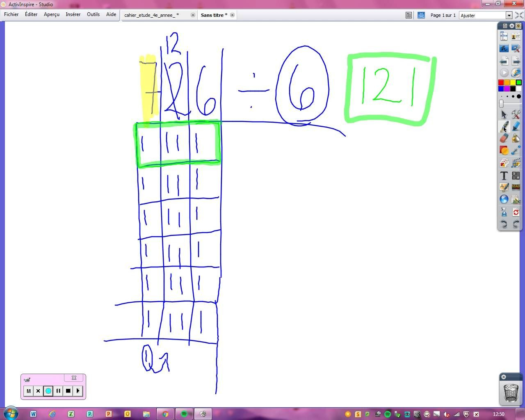
Task: Click the pen width slider handle
Action: tap(501, 104)
